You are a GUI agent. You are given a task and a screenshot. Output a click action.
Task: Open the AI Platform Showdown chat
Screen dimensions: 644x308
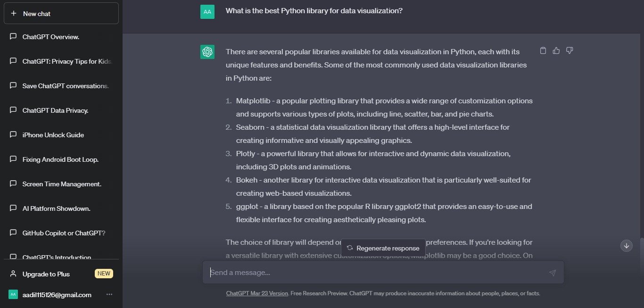point(56,208)
